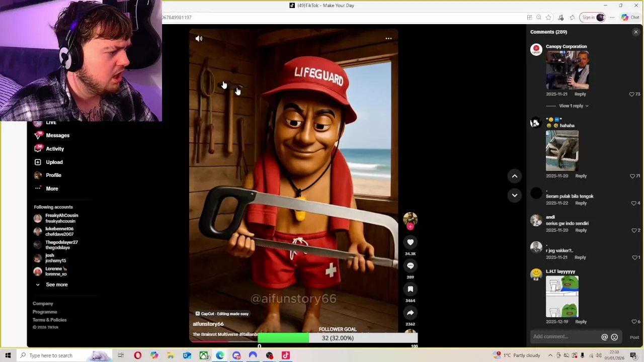644x362 pixels.
Task: Like L.H.T layyyyyy's comment
Action: [x=634, y=322]
